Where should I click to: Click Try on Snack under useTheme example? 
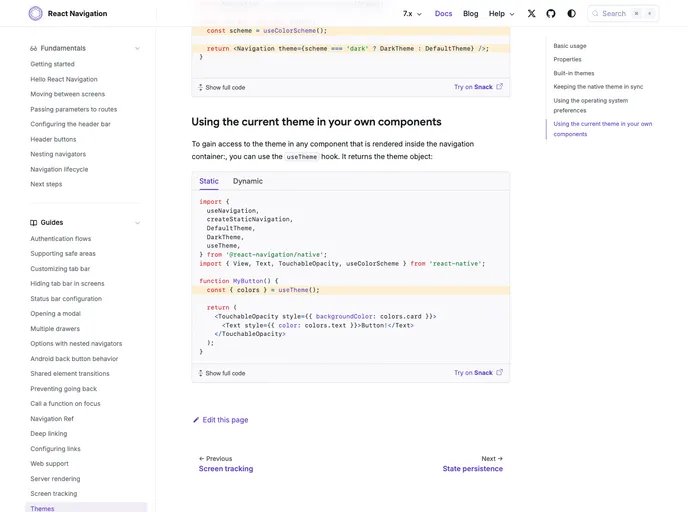478,373
